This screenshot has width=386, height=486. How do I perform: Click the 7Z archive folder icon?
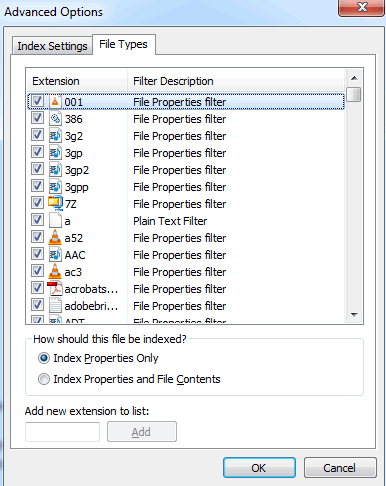(55, 203)
